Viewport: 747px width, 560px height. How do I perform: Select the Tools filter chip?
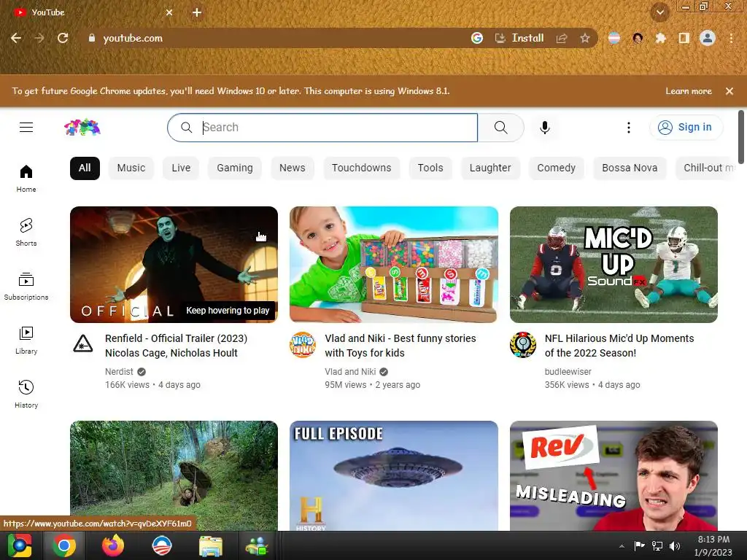pyautogui.click(x=430, y=168)
